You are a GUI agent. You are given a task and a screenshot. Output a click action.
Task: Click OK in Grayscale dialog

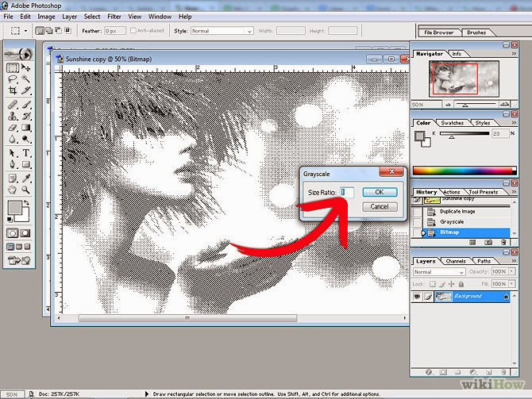380,192
